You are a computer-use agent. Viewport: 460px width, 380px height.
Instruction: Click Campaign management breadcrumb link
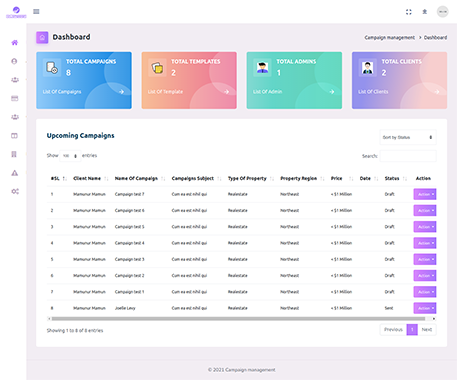pos(390,38)
